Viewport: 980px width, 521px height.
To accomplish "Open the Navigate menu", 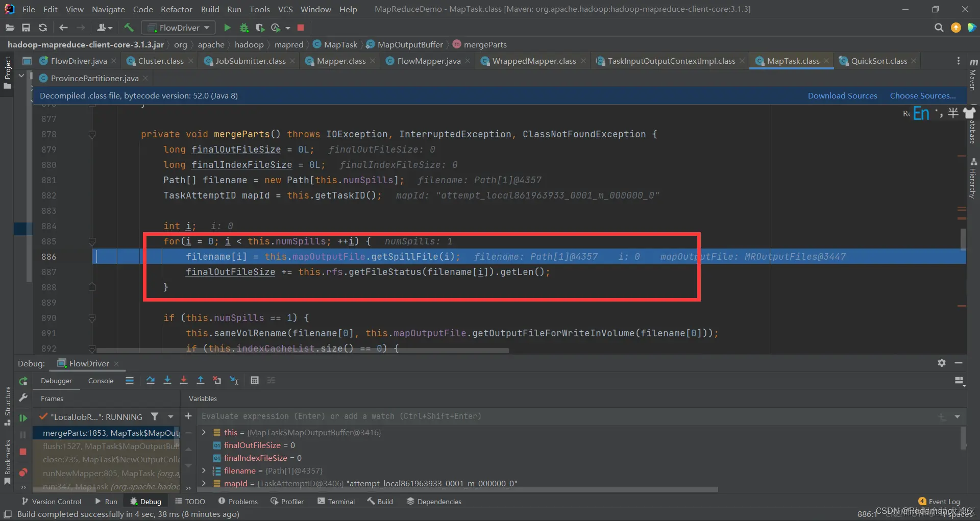I will [108, 9].
